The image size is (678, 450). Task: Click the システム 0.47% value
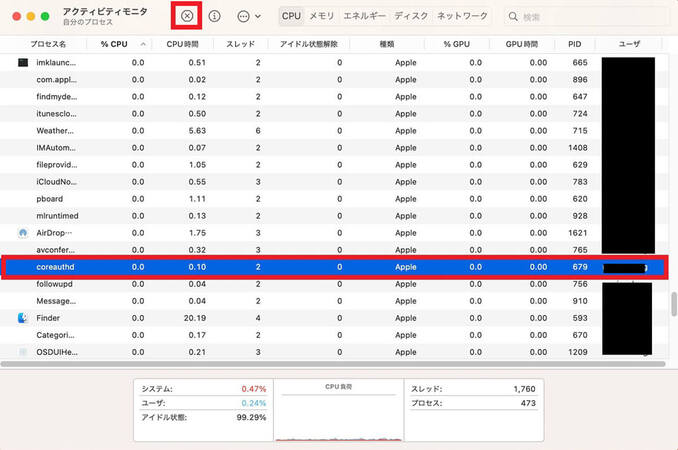[x=254, y=389]
